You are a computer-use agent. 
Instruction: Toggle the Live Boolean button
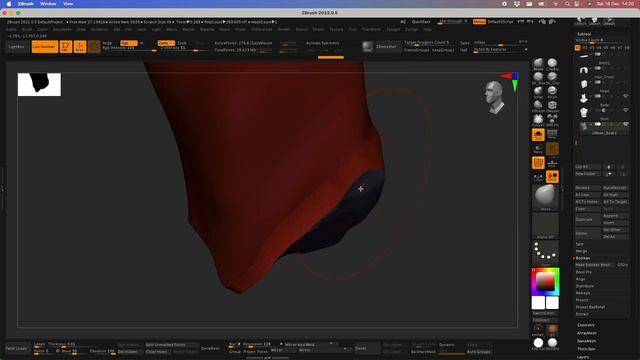pos(44,47)
